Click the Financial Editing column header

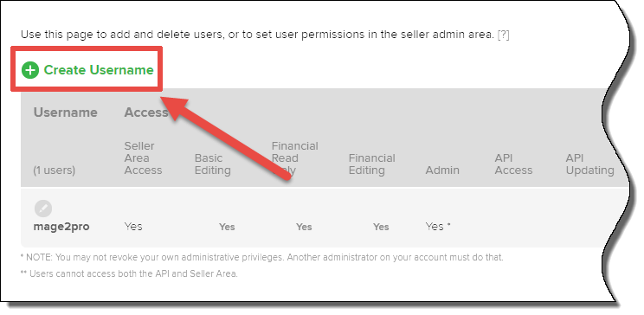click(x=371, y=164)
